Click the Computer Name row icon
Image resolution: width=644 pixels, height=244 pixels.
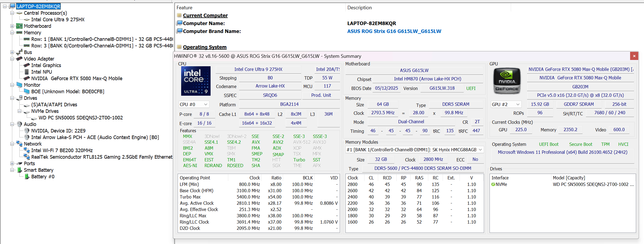(179, 23)
